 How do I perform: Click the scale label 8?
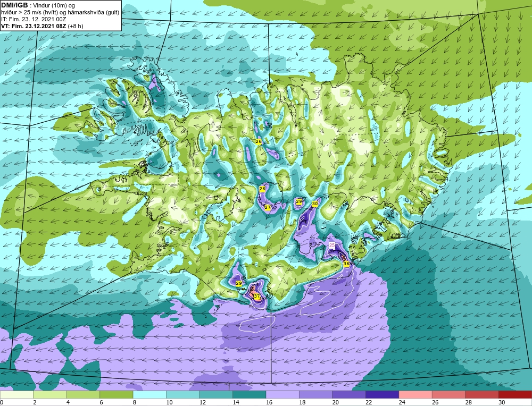(x=135, y=402)
